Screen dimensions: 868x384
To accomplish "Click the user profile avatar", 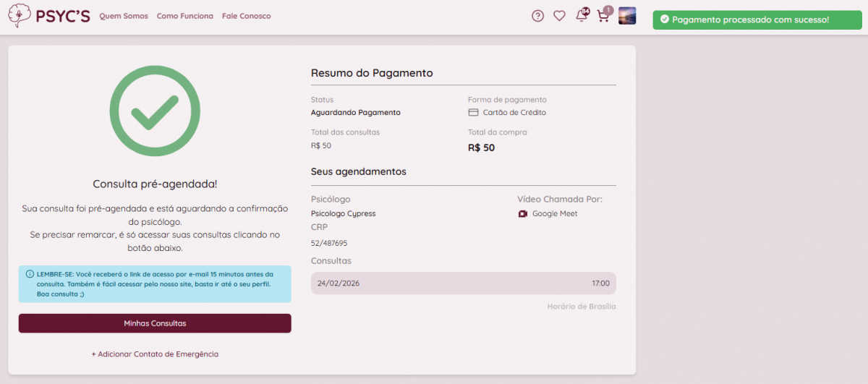I will pyautogui.click(x=627, y=16).
